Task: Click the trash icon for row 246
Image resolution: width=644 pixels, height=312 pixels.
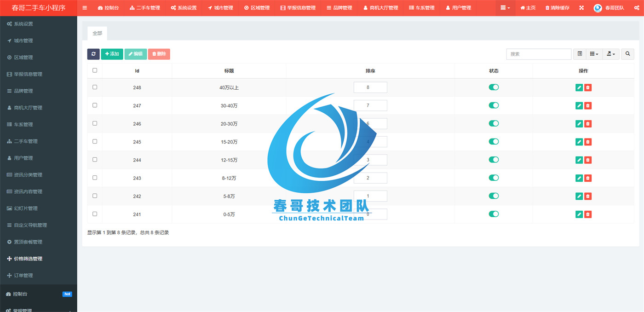Action: (x=588, y=124)
